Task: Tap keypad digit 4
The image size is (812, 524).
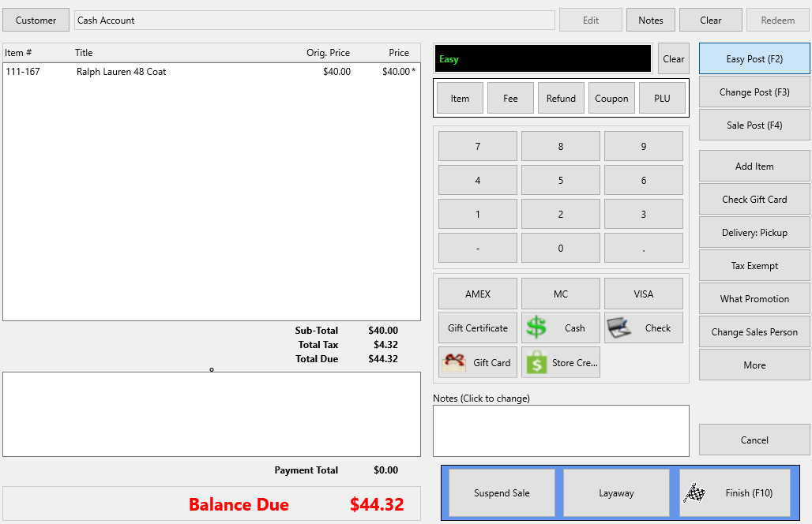Action: (477, 180)
